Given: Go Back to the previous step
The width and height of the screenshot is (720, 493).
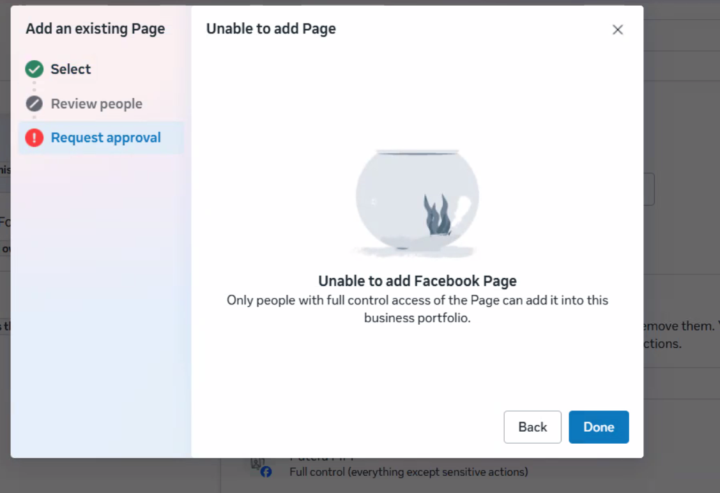Looking at the screenshot, I should point(532,427).
